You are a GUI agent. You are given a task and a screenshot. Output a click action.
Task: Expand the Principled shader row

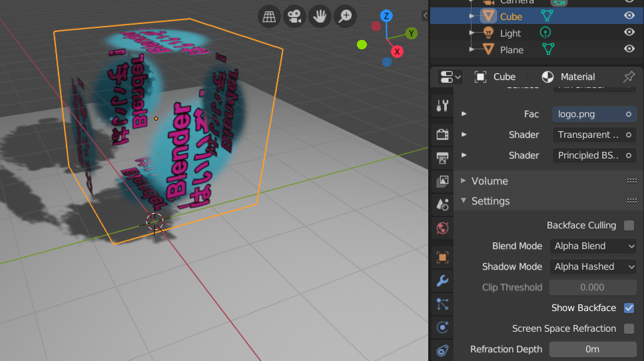click(464, 155)
